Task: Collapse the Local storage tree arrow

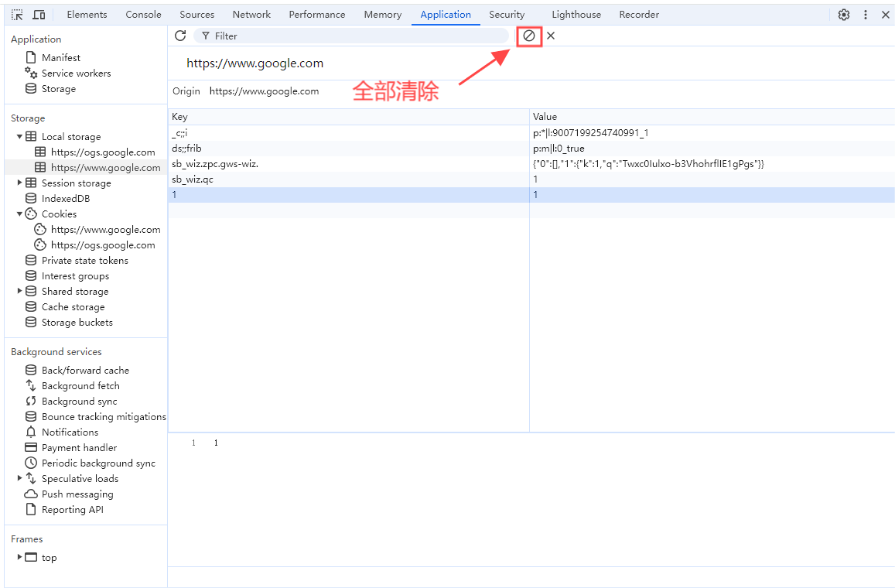Action: click(x=19, y=136)
